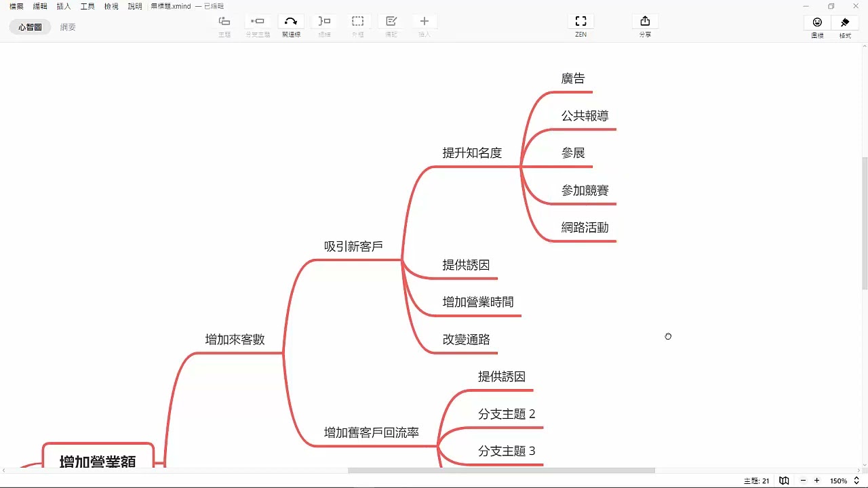Select the 主題 (Topic) tool
The height and width of the screenshot is (488, 868).
tap(224, 21)
